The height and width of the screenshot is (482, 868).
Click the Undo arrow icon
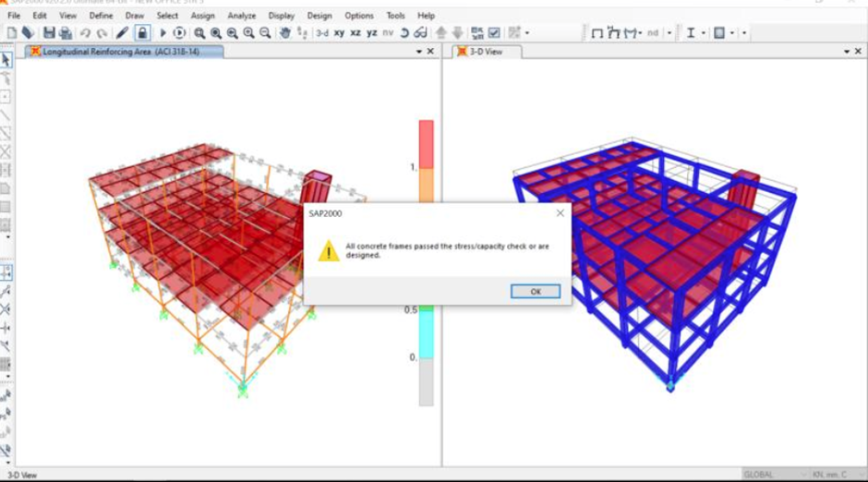click(x=85, y=33)
